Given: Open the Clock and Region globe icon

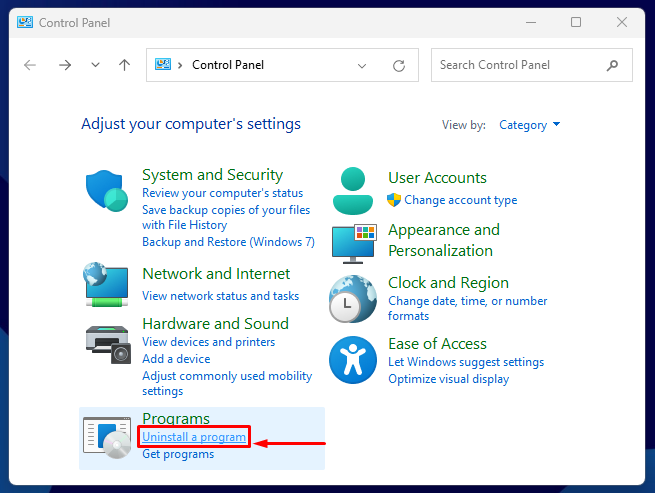Looking at the screenshot, I should 353,299.
